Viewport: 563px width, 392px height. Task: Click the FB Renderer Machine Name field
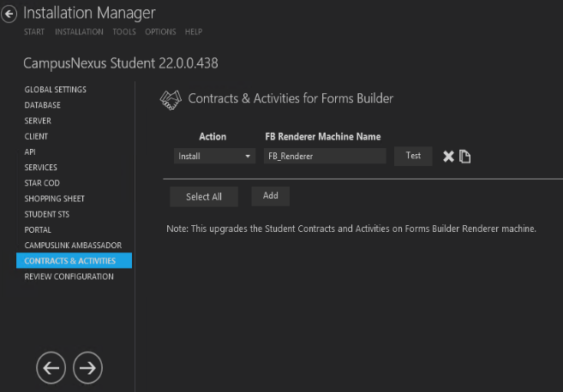[325, 157]
